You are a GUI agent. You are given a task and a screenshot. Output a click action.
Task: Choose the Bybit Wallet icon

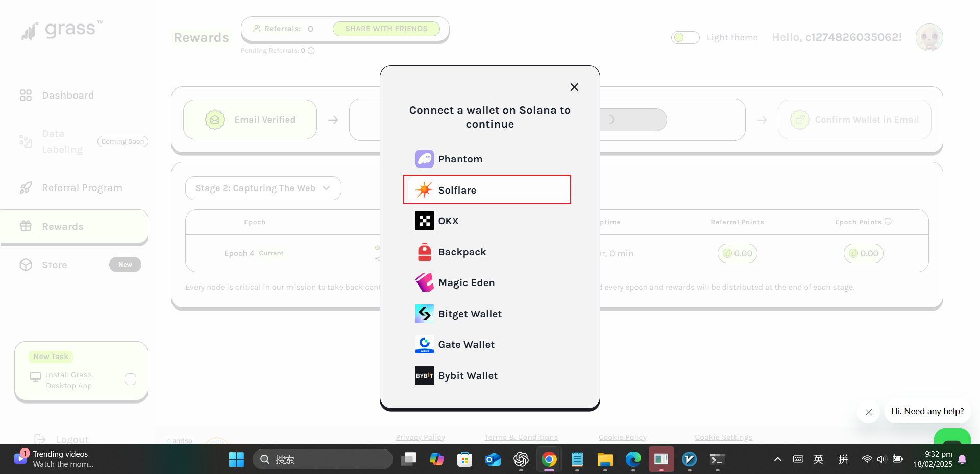[425, 375]
